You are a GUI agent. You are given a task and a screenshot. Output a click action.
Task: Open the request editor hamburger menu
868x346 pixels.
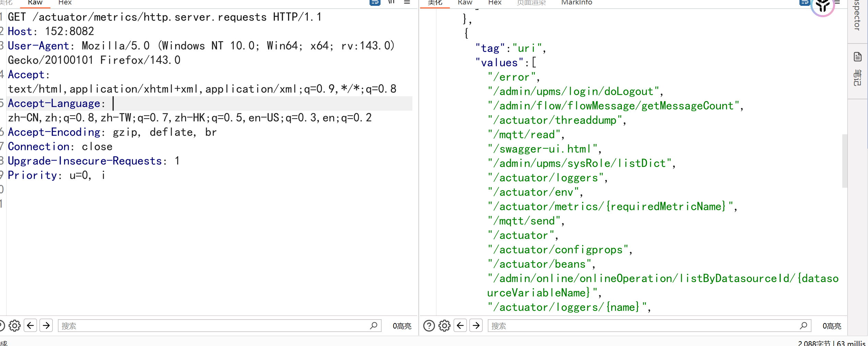(x=407, y=2)
